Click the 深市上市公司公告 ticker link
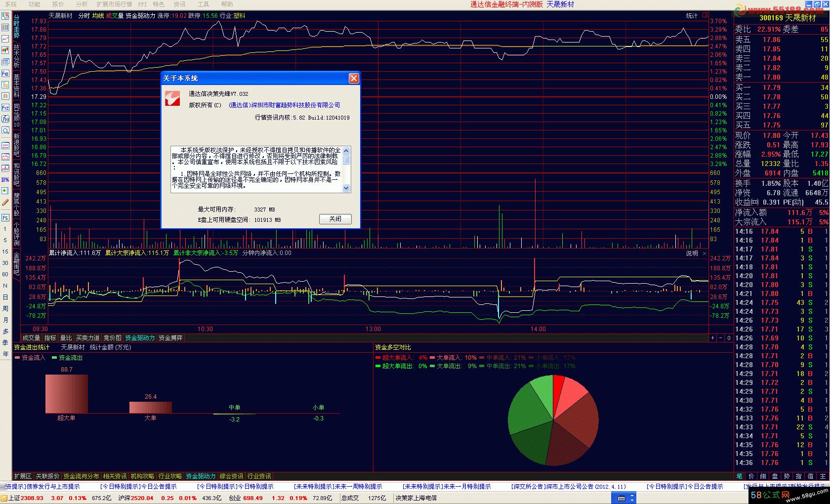 [570, 487]
